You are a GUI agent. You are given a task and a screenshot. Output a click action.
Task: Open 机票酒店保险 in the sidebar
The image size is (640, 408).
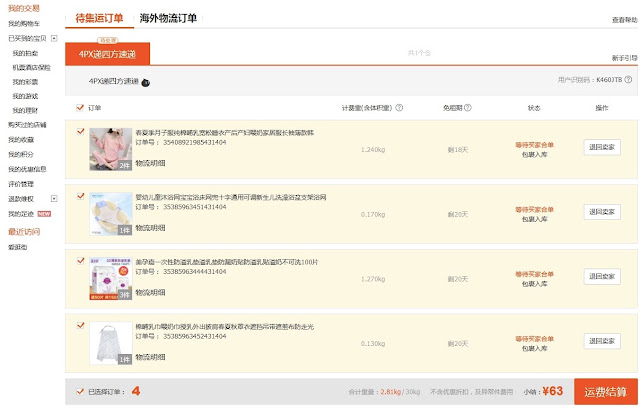(x=31, y=67)
